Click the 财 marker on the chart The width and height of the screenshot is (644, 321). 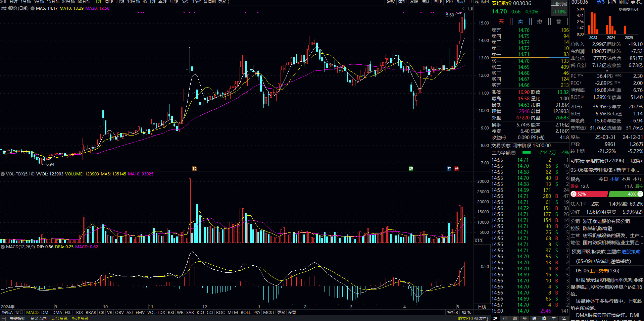[449, 169]
